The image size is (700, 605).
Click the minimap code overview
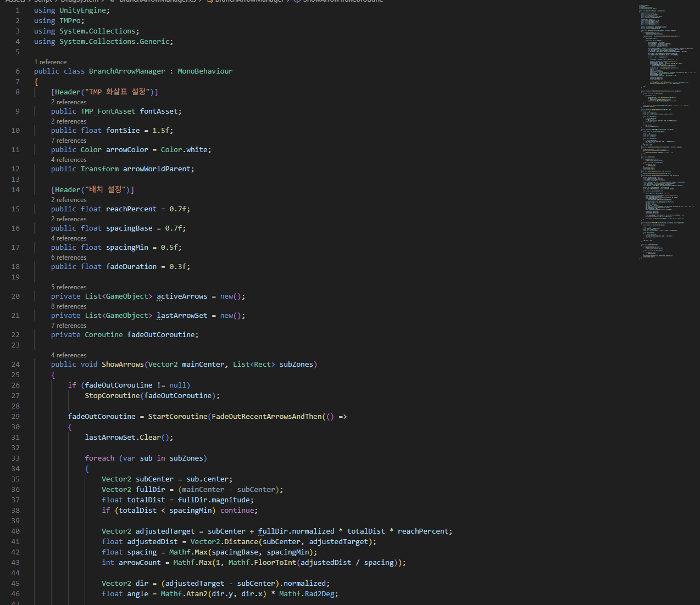(666, 132)
